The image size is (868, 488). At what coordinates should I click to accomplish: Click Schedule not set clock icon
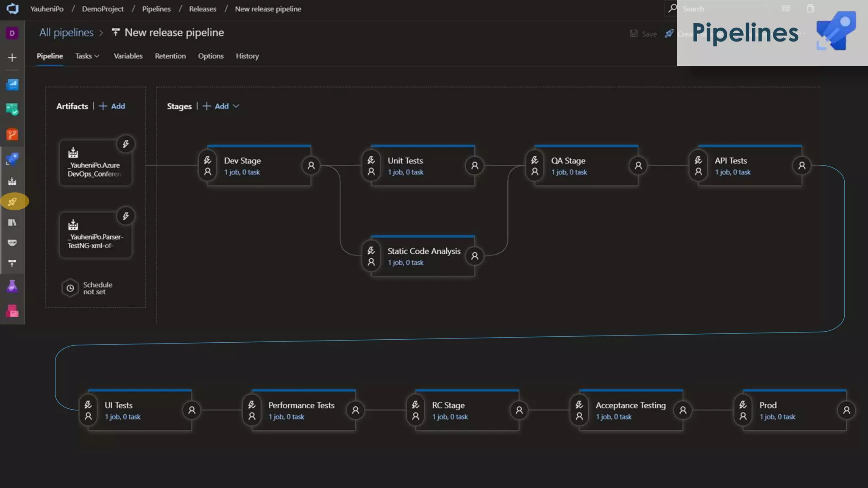(x=70, y=288)
